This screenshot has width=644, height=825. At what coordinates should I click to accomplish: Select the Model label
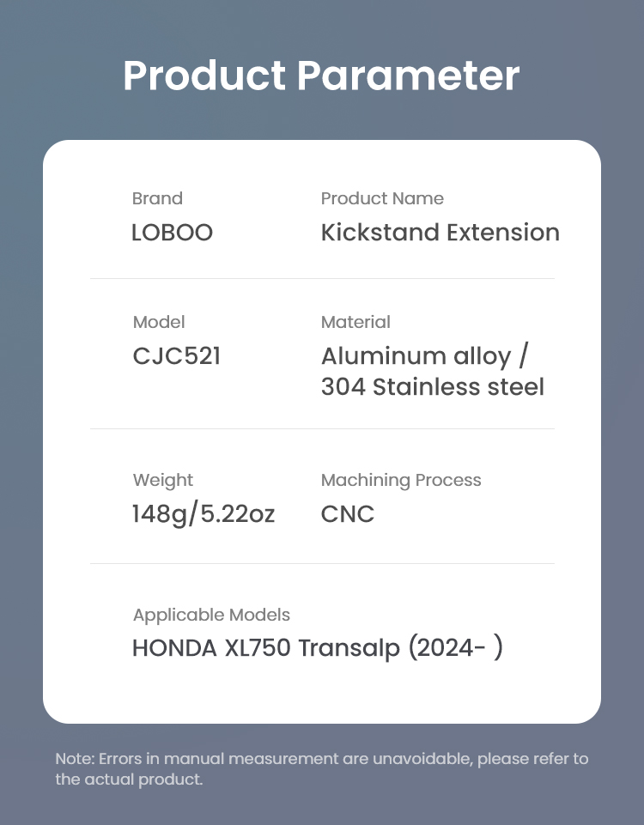tap(159, 322)
